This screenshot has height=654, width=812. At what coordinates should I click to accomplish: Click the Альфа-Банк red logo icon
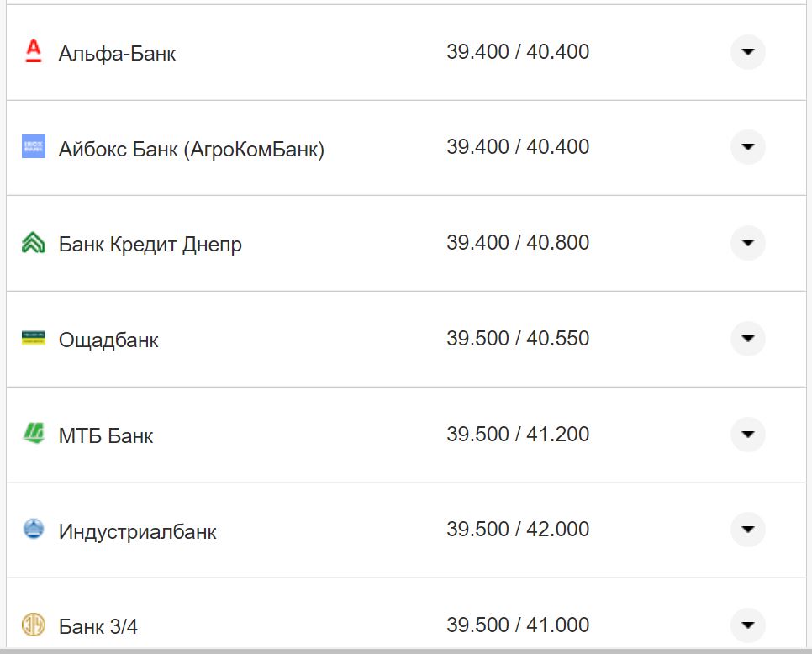pyautogui.click(x=31, y=52)
